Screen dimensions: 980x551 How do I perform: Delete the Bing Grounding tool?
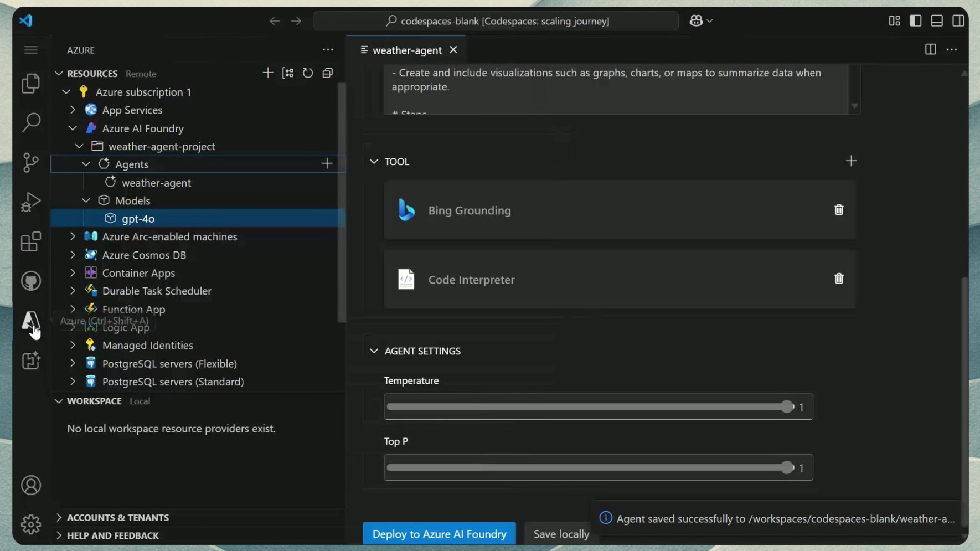(x=839, y=210)
